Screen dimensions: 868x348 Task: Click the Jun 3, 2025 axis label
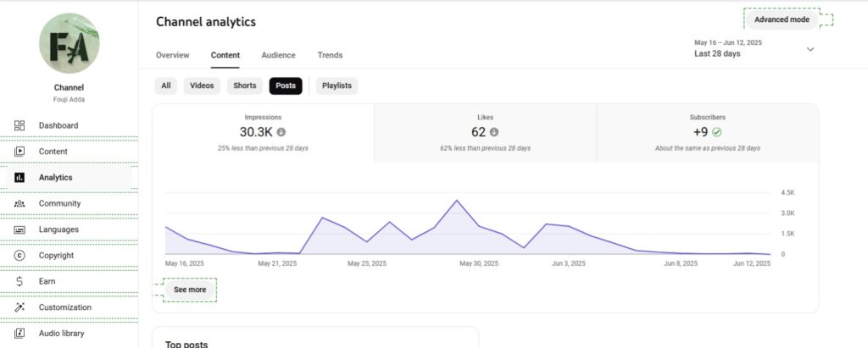569,264
